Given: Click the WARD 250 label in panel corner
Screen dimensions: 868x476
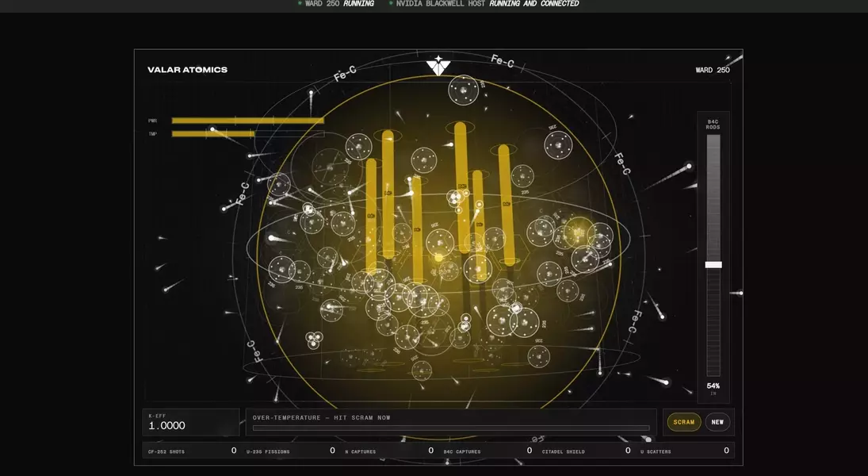Looking at the screenshot, I should click(x=713, y=70).
